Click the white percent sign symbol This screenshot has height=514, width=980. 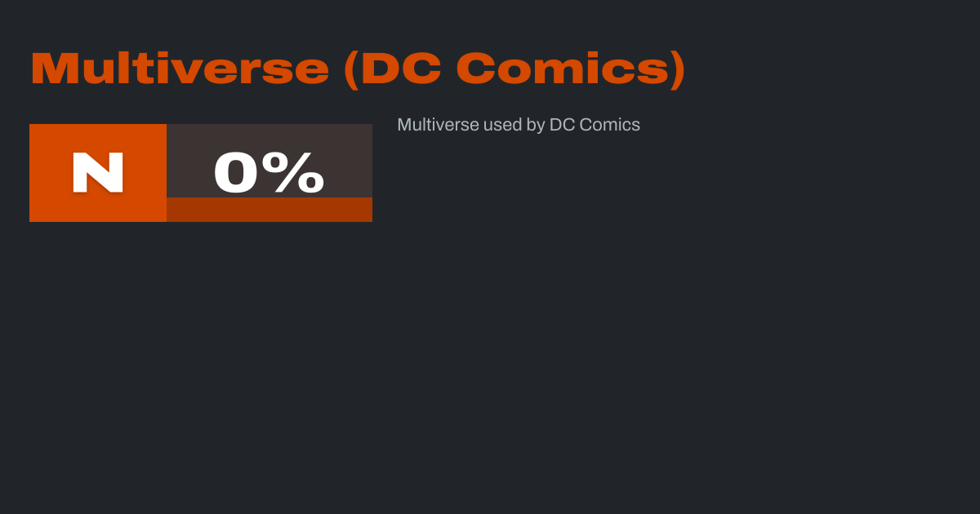(299, 173)
